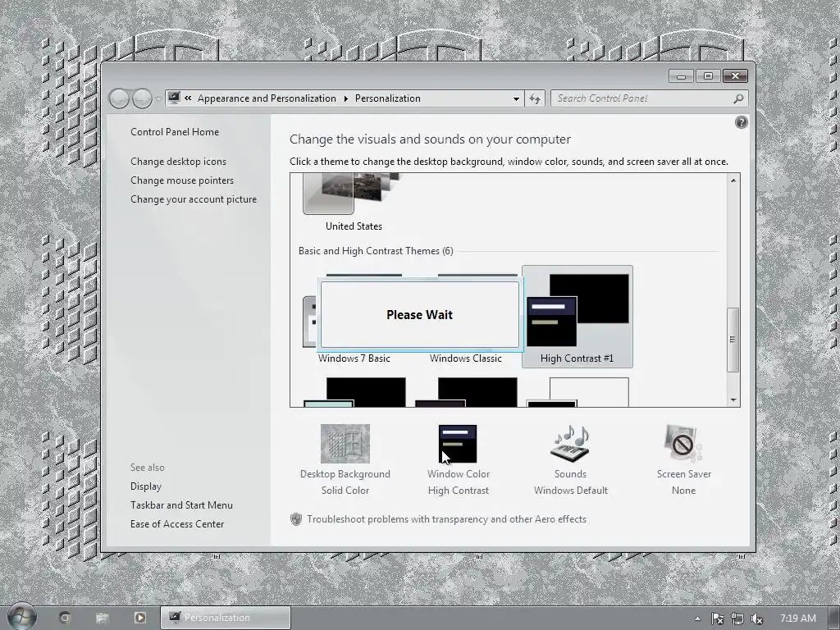Click the Window Color label

459,474
